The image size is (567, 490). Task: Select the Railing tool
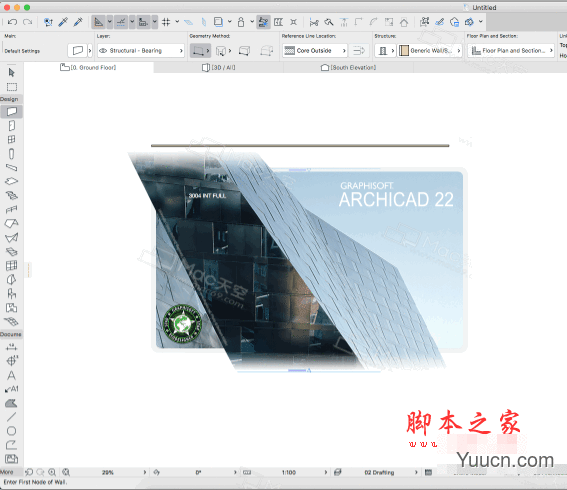(12, 209)
